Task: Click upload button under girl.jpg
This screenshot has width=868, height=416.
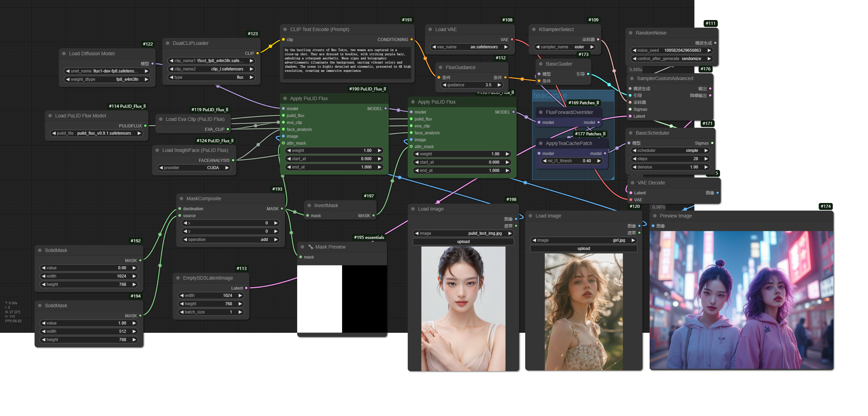Action: pyautogui.click(x=583, y=249)
